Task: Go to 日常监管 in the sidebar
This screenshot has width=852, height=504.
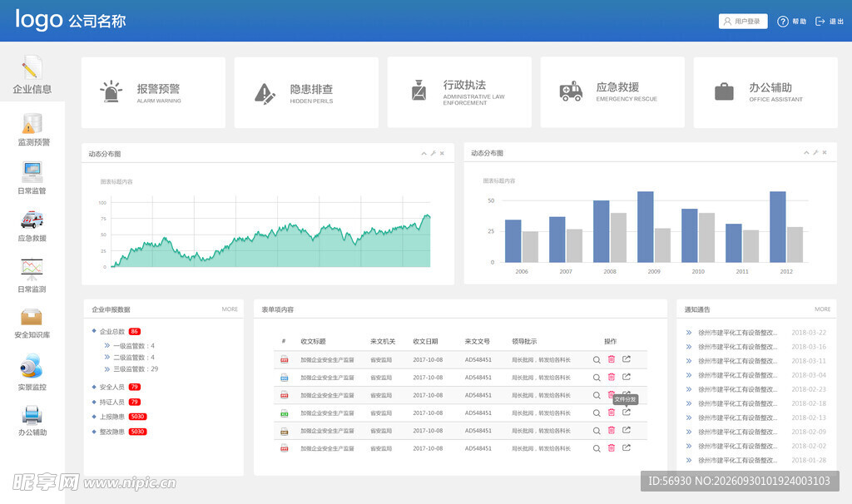Action: pyautogui.click(x=32, y=178)
